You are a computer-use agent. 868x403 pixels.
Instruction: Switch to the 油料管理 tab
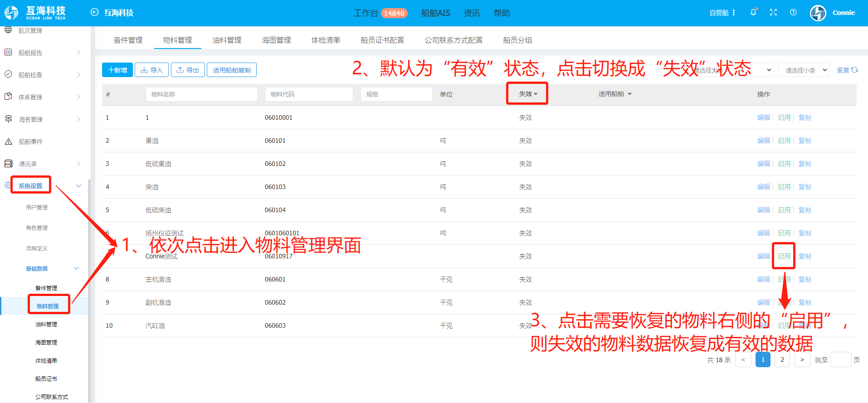tap(227, 40)
